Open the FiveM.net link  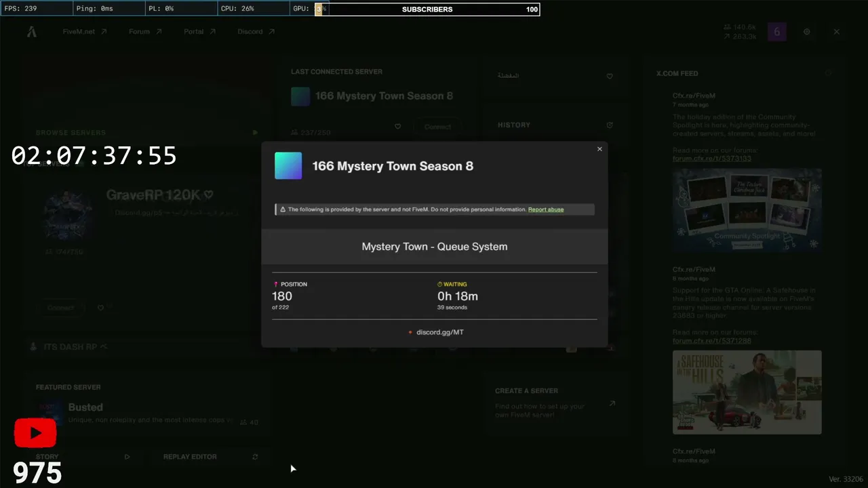point(85,32)
